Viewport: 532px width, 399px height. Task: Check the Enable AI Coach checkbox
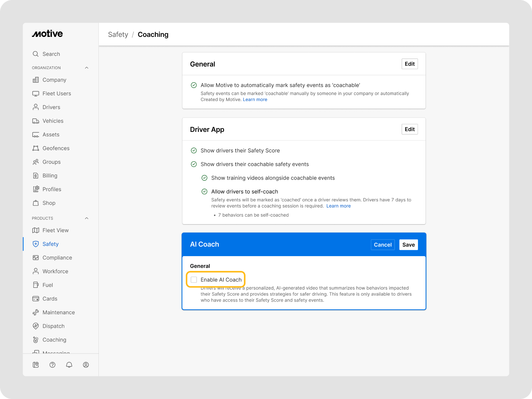point(194,280)
